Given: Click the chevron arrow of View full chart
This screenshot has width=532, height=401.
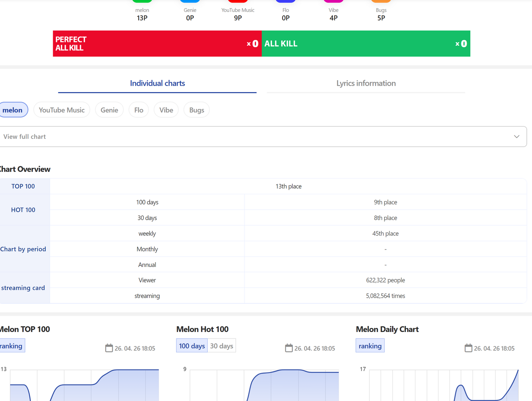Looking at the screenshot, I should (516, 137).
